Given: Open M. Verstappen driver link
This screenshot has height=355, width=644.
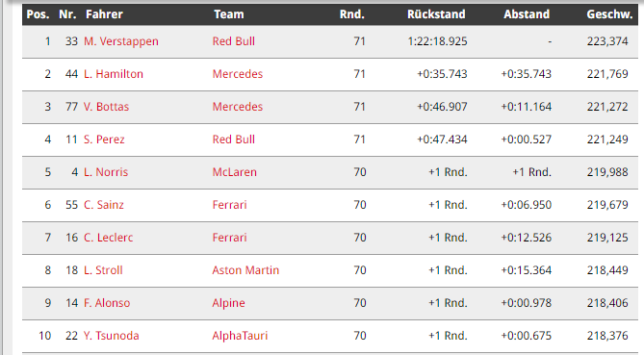Looking at the screenshot, I should 121,41.
